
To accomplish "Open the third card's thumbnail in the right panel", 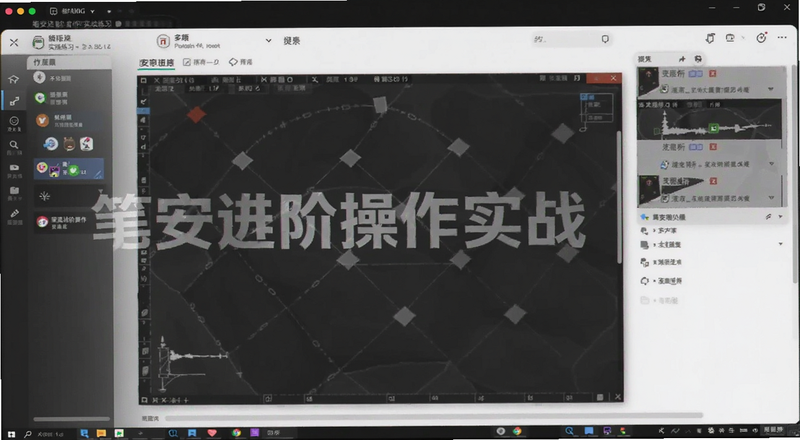I will (x=648, y=189).
